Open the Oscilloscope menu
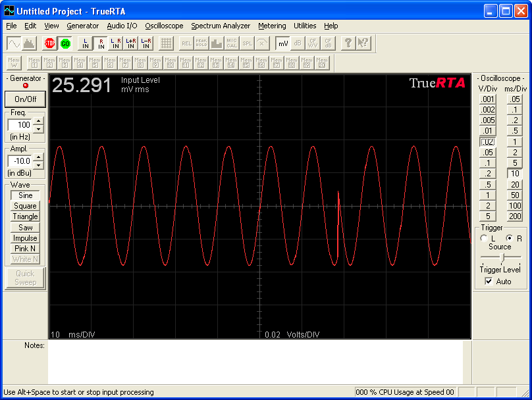Viewport: 532px width, 400px height. pyautogui.click(x=164, y=26)
